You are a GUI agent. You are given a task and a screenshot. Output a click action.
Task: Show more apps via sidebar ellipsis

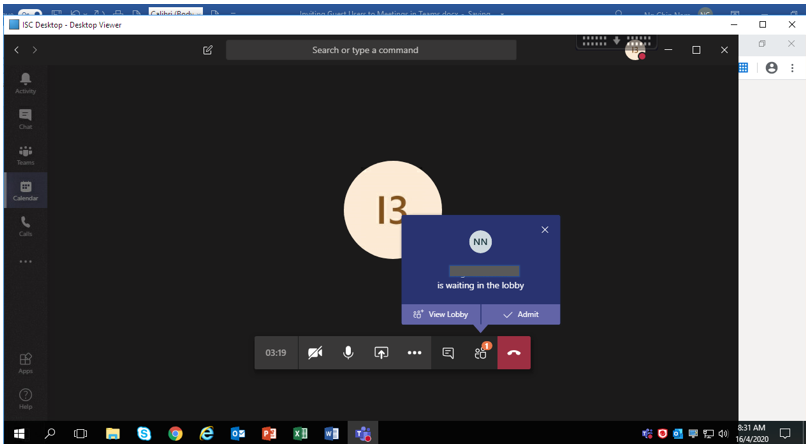pyautogui.click(x=25, y=262)
